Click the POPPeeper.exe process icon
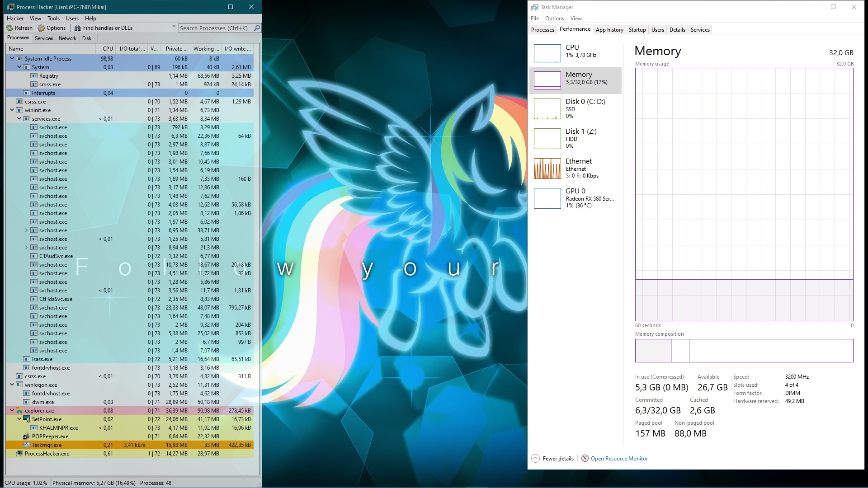The image size is (868, 488). pyautogui.click(x=27, y=436)
